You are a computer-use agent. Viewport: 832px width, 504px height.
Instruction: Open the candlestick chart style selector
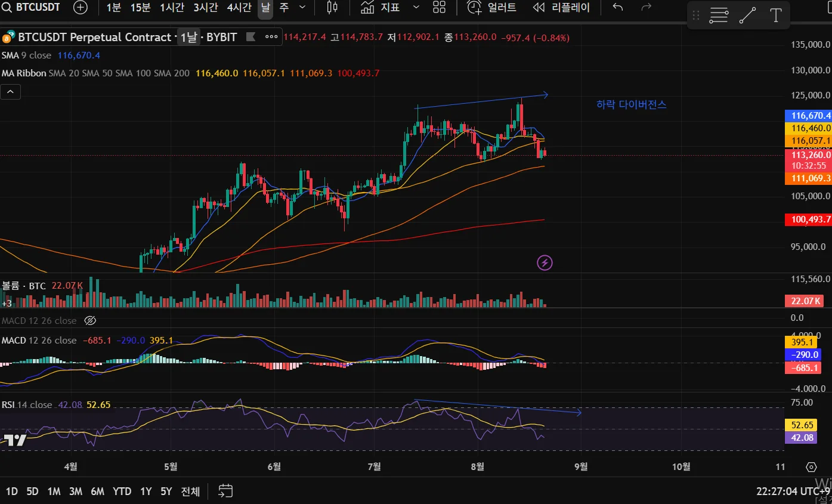pos(332,8)
